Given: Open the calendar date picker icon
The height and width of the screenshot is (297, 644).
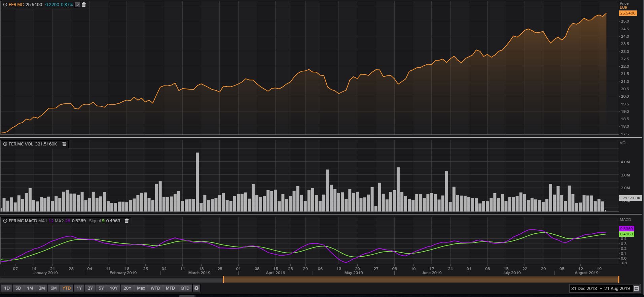Looking at the screenshot, I should [x=636, y=289].
